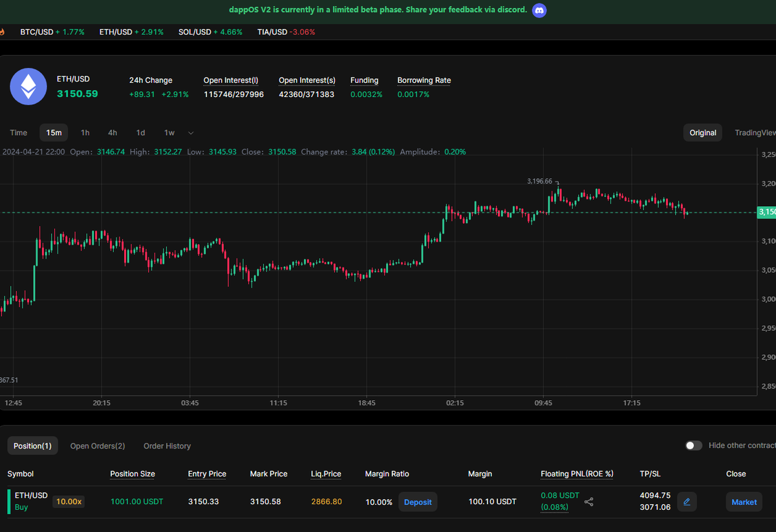Select TIA/USD ticker pair
Image resolution: width=776 pixels, height=532 pixels.
(x=286, y=32)
